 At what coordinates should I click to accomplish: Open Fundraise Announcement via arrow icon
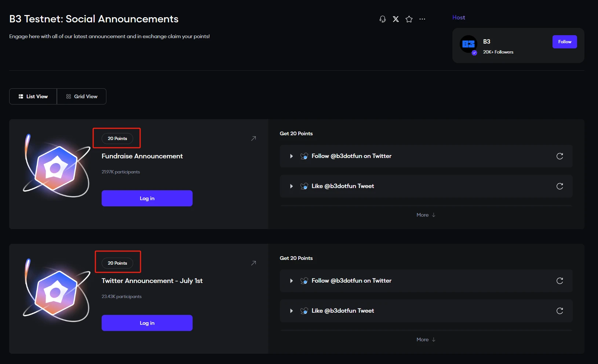click(x=254, y=139)
